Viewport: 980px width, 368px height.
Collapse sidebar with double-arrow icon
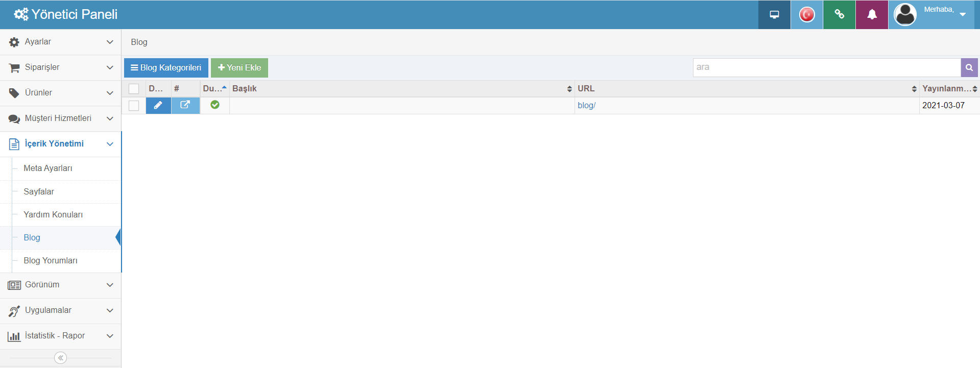60,358
